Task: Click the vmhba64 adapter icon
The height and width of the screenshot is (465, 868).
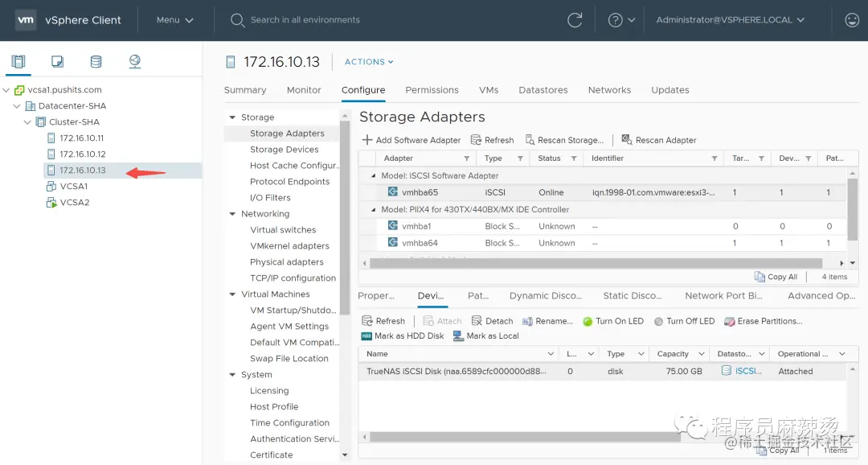Action: 392,242
